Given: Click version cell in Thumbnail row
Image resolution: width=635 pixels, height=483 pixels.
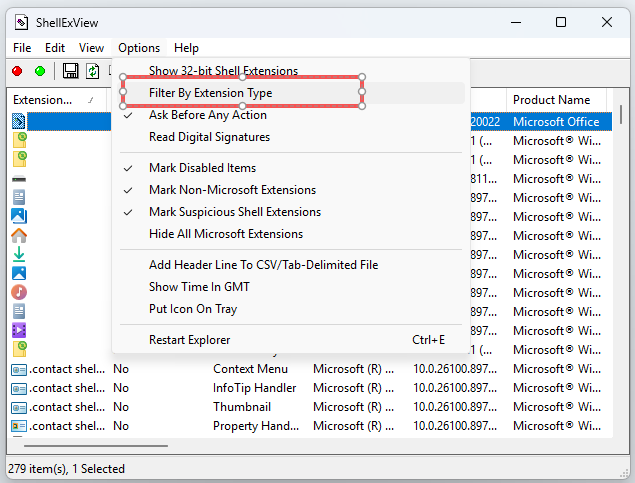Looking at the screenshot, I should point(455,407).
